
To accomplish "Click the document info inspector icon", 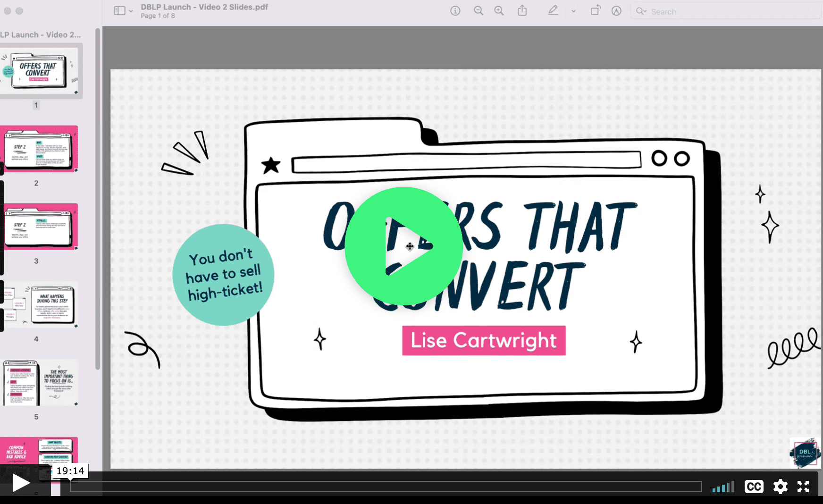I will (455, 11).
